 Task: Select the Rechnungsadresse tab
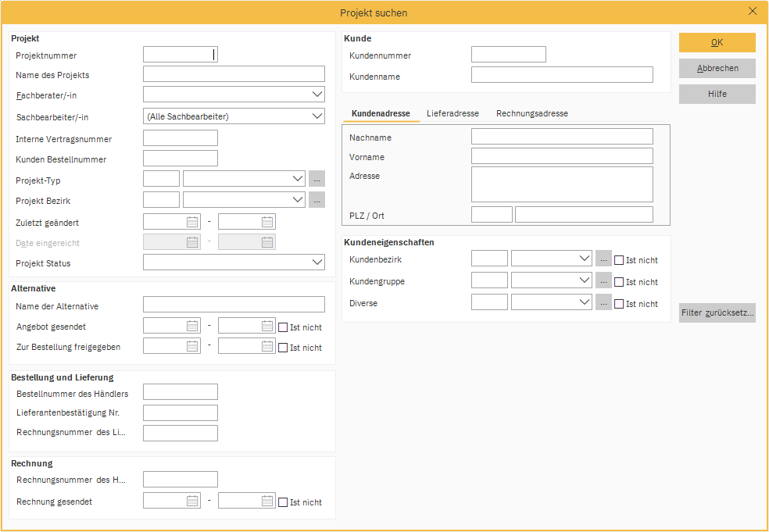coord(531,113)
